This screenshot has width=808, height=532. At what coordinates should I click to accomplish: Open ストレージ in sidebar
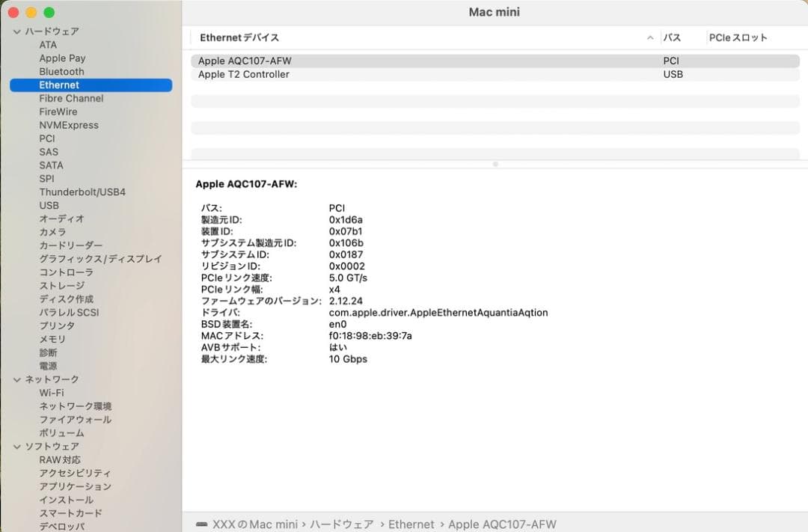point(62,286)
